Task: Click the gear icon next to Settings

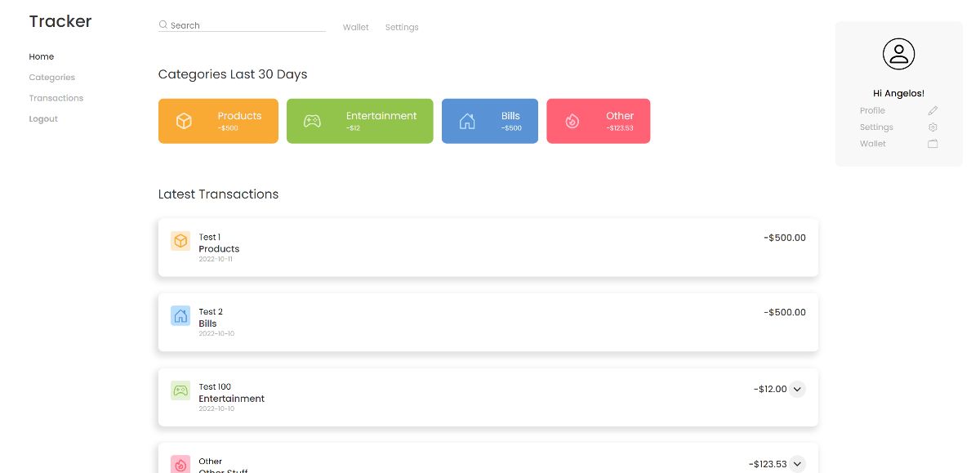Action: click(x=933, y=127)
